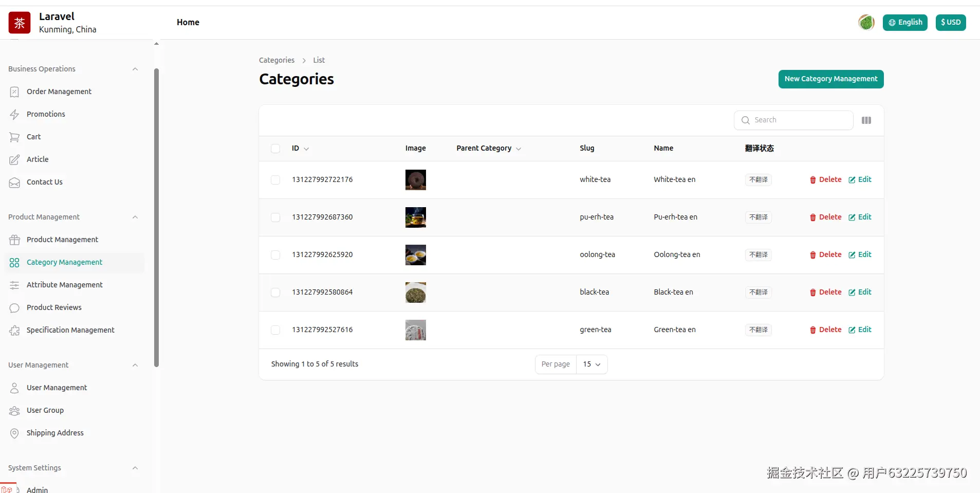
Task: Open the oolong-tea category thumbnail
Action: point(415,255)
